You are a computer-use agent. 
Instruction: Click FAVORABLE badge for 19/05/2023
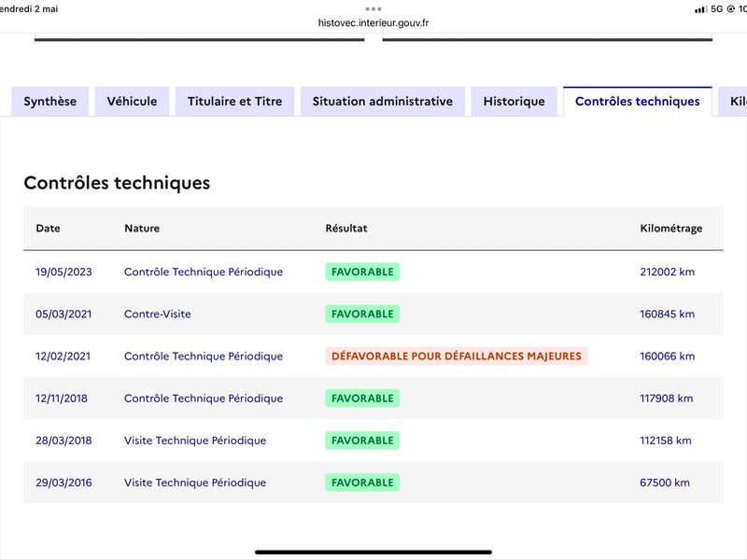click(362, 272)
